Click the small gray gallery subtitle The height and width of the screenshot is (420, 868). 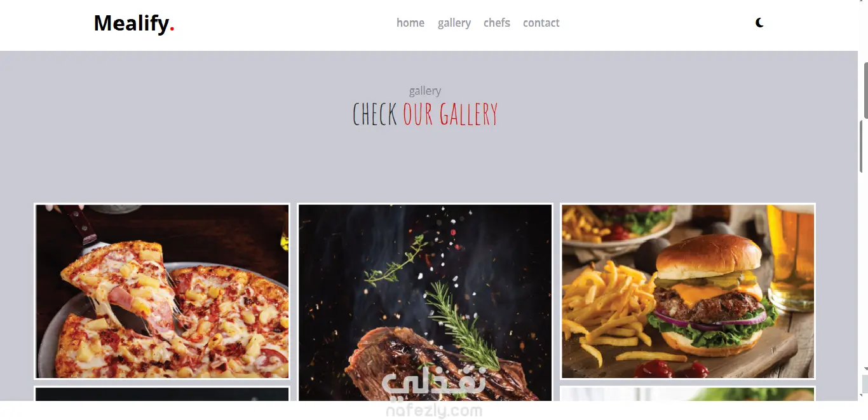tap(425, 91)
